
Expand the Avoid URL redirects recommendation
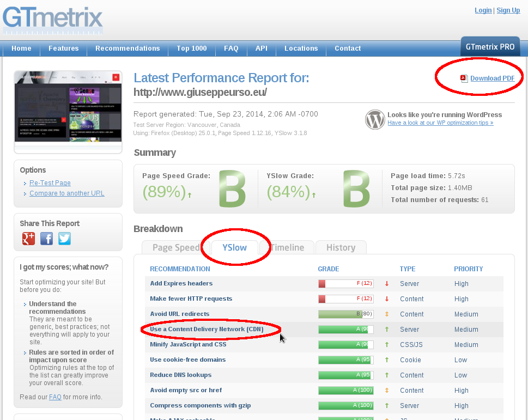coord(180,314)
